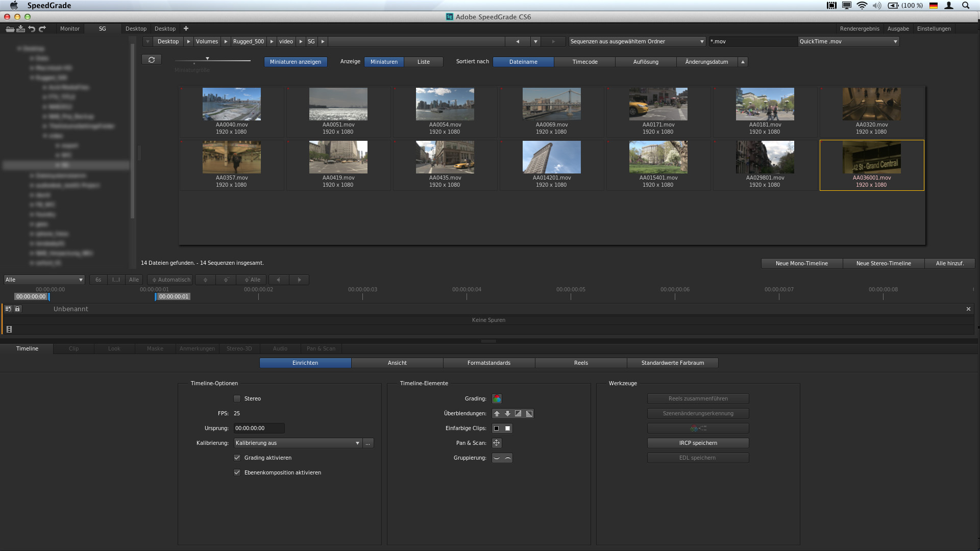Click the IRCP speichern button
980x551 pixels.
coord(698,443)
